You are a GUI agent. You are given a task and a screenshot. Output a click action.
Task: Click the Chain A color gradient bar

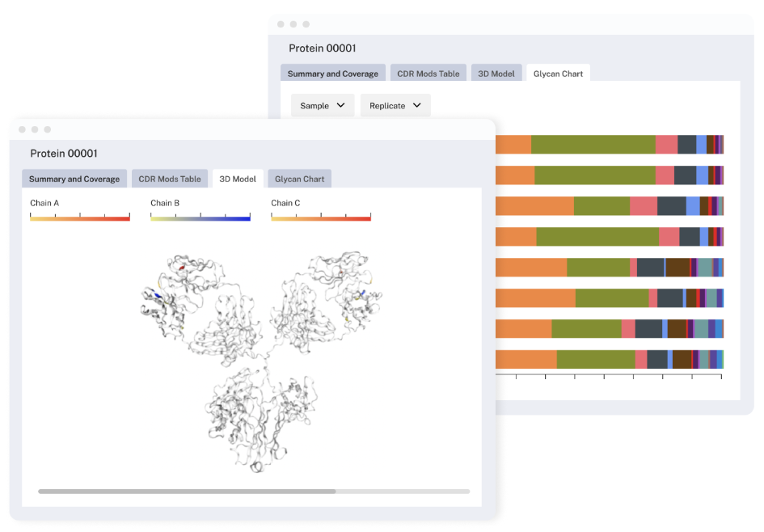pyautogui.click(x=80, y=218)
